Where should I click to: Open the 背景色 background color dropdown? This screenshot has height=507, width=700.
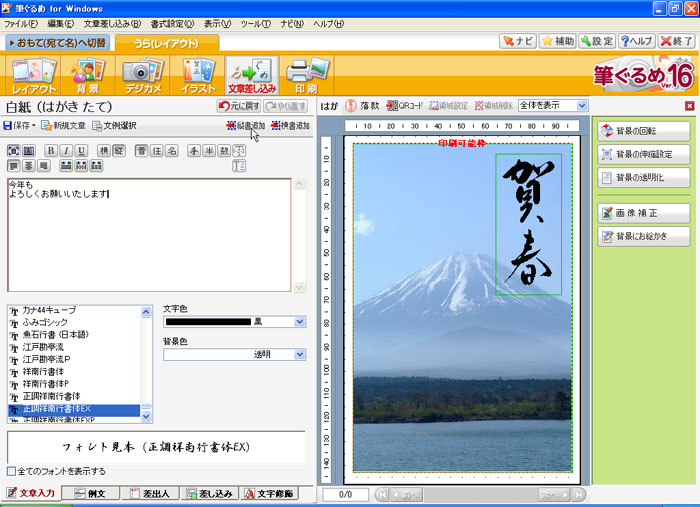(300, 354)
